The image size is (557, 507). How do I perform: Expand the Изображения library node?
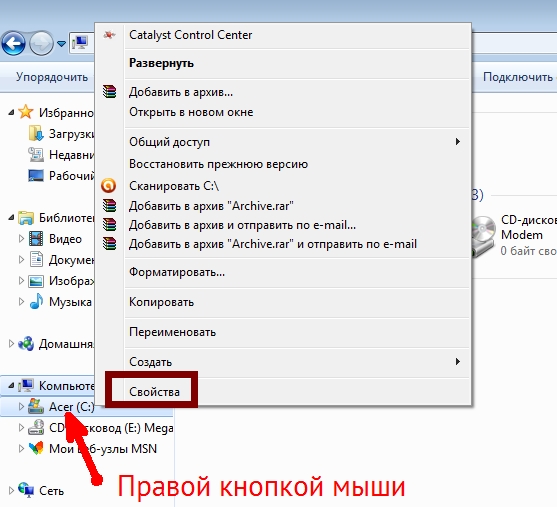[x=21, y=281]
